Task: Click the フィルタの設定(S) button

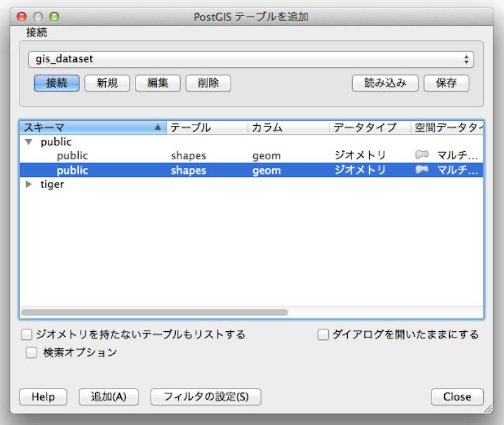Action: coord(206,397)
